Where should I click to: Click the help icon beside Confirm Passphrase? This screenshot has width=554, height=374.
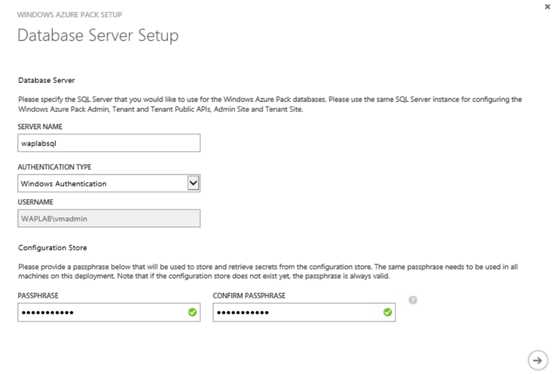tap(413, 300)
